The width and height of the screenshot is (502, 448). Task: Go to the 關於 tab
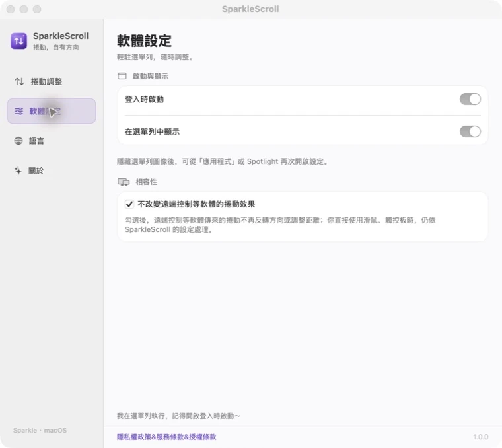point(52,170)
